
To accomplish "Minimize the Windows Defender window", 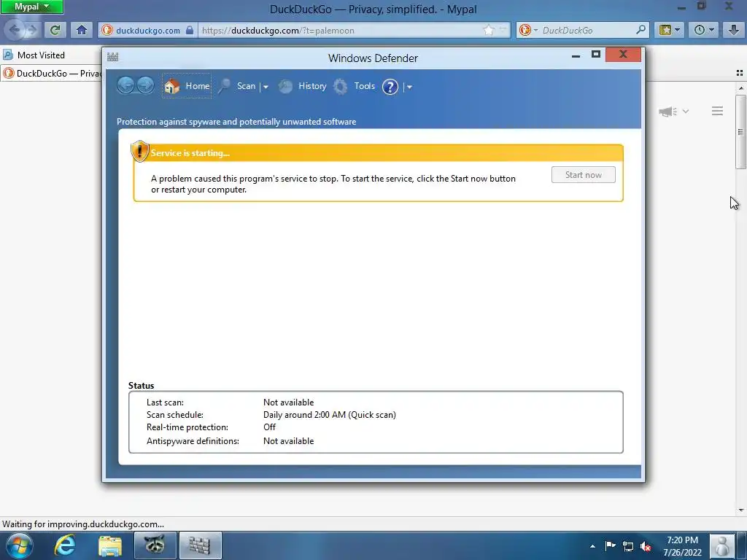I will pos(576,55).
